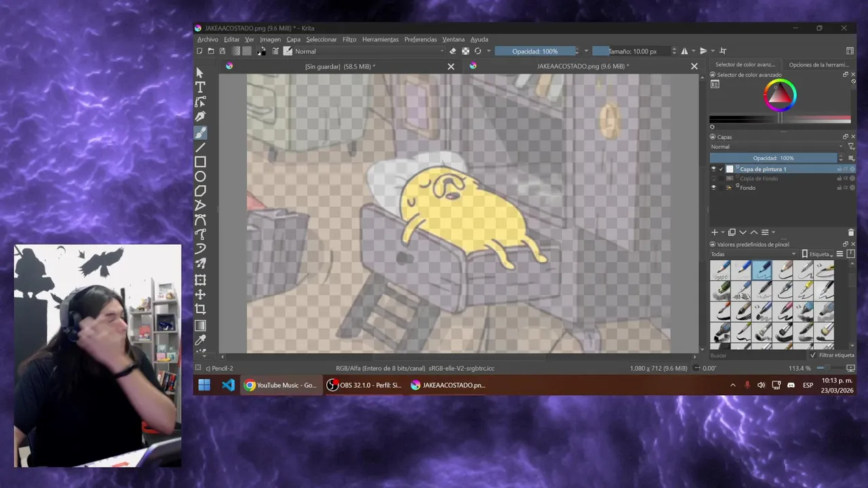
Task: Add a new layer with plus button
Action: (714, 232)
